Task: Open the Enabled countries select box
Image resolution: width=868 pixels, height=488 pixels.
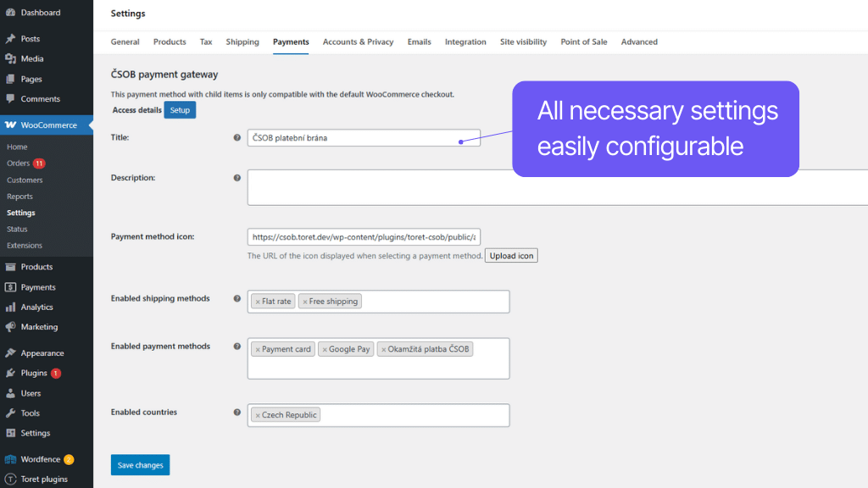Action: point(379,415)
